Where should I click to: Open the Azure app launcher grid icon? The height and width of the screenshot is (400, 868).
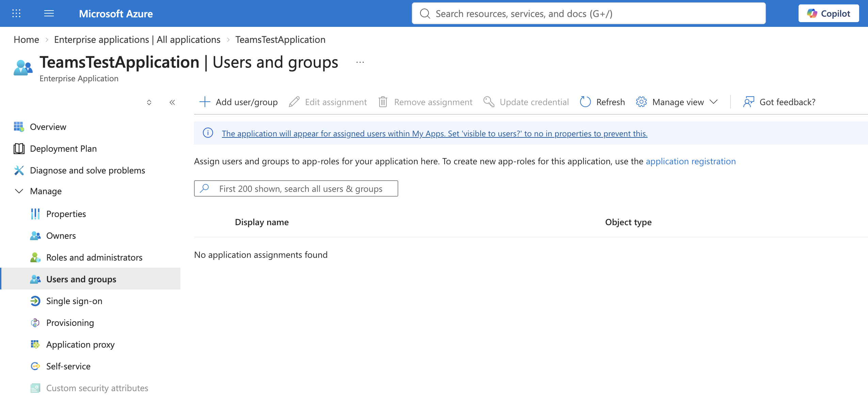point(16,13)
